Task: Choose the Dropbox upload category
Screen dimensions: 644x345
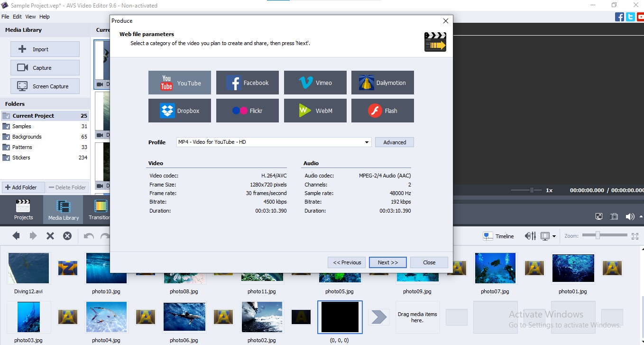Action: (180, 111)
